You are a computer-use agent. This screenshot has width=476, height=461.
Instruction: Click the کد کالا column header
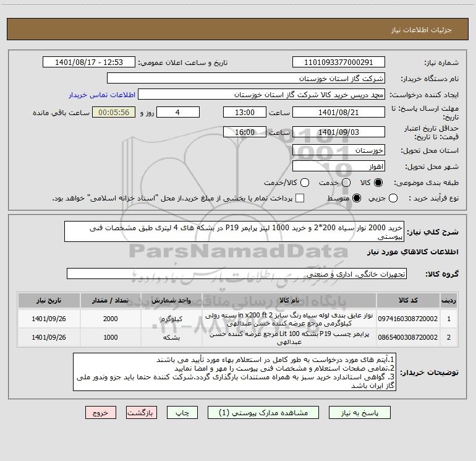(x=408, y=300)
